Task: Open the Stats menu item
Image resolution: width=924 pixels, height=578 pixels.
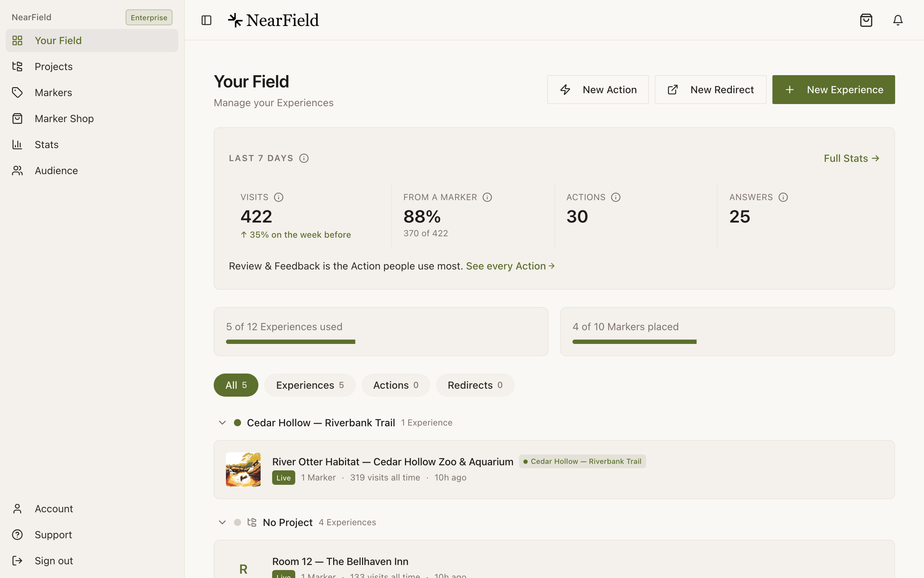Action: 92,144
